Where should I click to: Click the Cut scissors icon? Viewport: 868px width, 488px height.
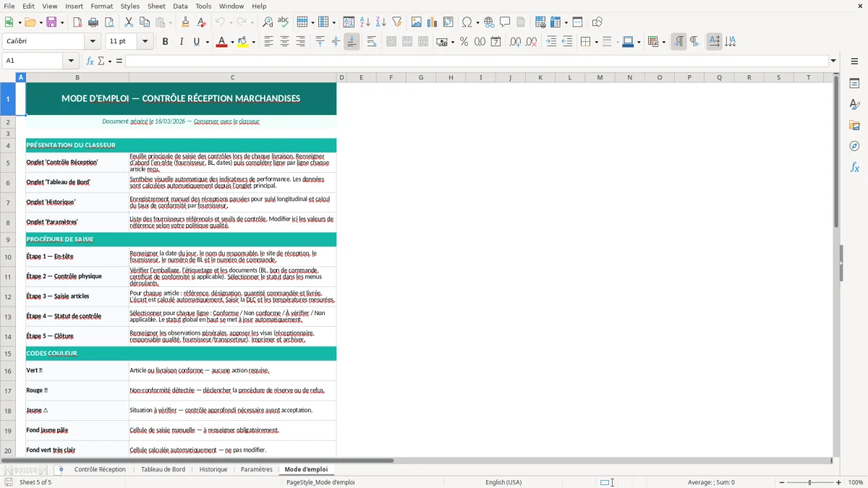129,22
